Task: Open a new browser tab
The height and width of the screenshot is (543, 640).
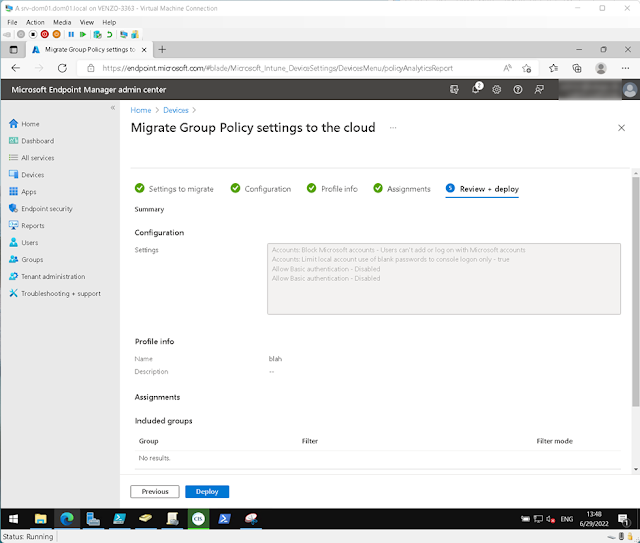Action: click(162, 49)
